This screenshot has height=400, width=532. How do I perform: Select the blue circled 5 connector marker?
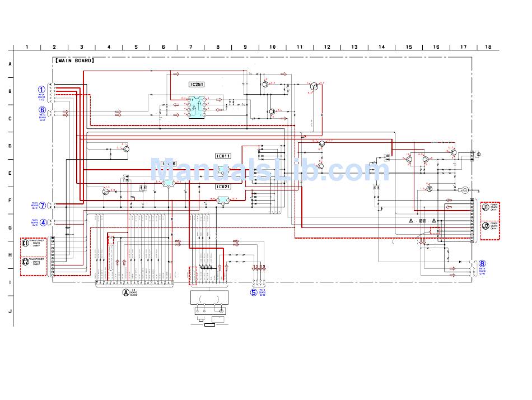pyautogui.click(x=254, y=292)
